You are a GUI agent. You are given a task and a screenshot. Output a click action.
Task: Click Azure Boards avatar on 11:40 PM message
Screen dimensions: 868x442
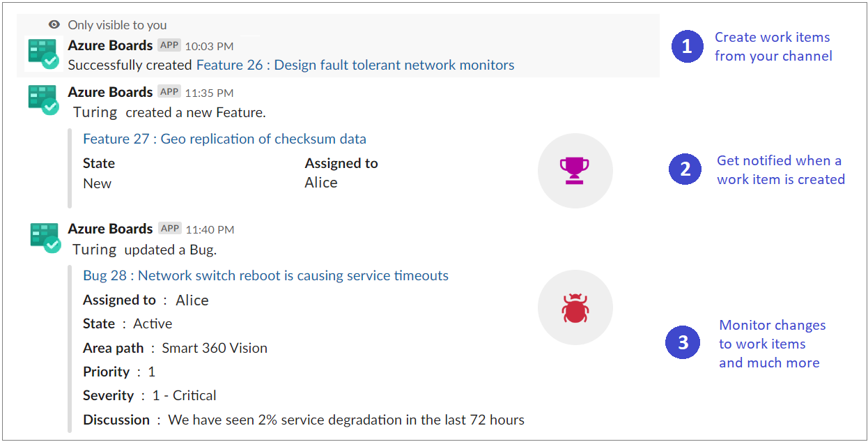tap(45, 237)
